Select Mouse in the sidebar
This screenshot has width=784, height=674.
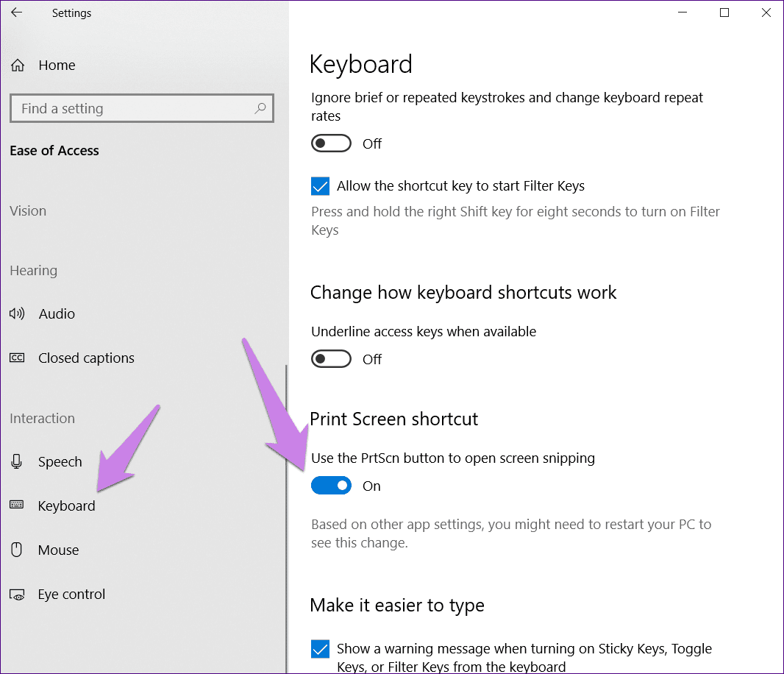[59, 550]
